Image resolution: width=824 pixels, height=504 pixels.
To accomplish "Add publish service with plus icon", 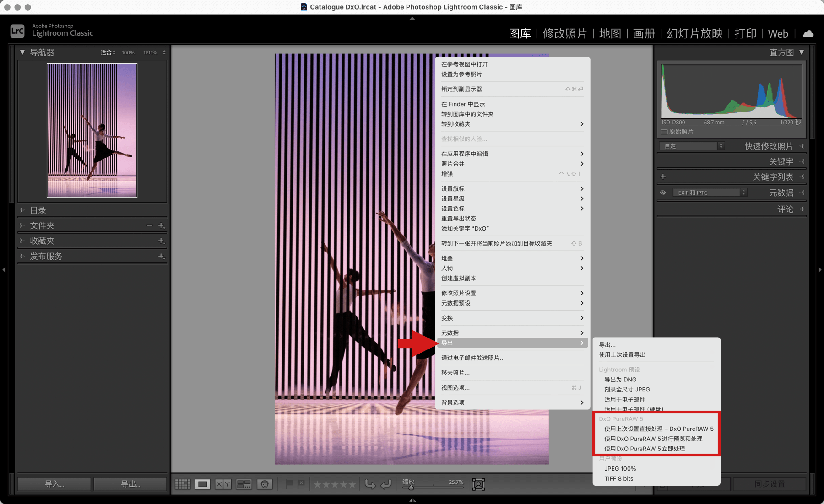I will point(161,256).
